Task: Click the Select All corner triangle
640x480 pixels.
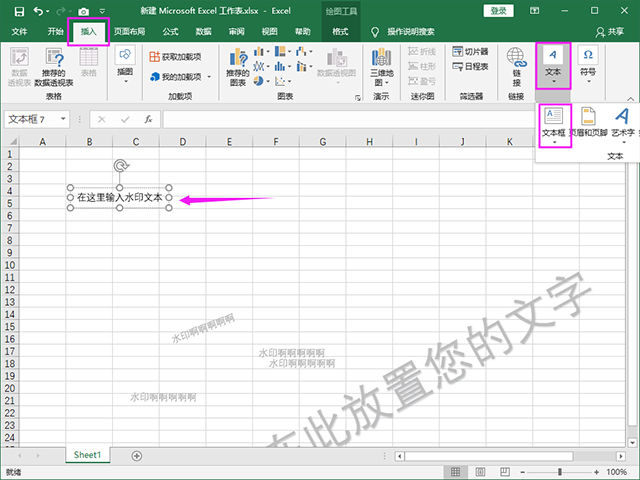Action: pos(12,142)
